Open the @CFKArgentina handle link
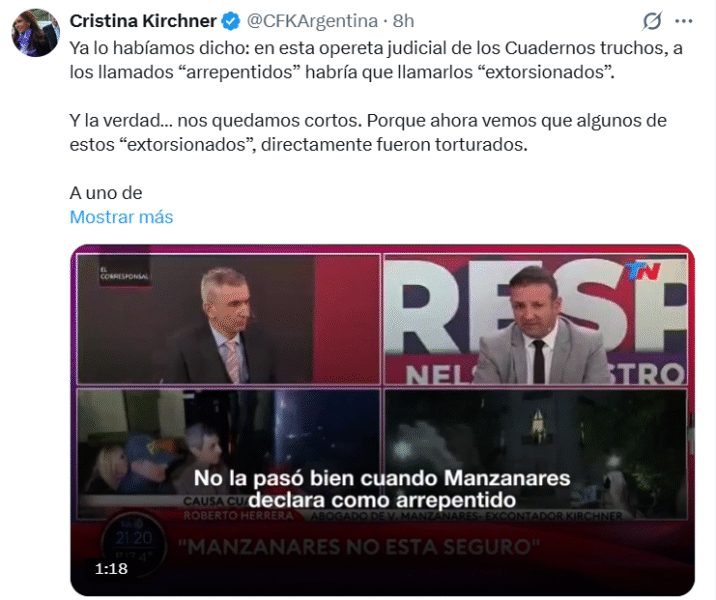 (x=312, y=21)
